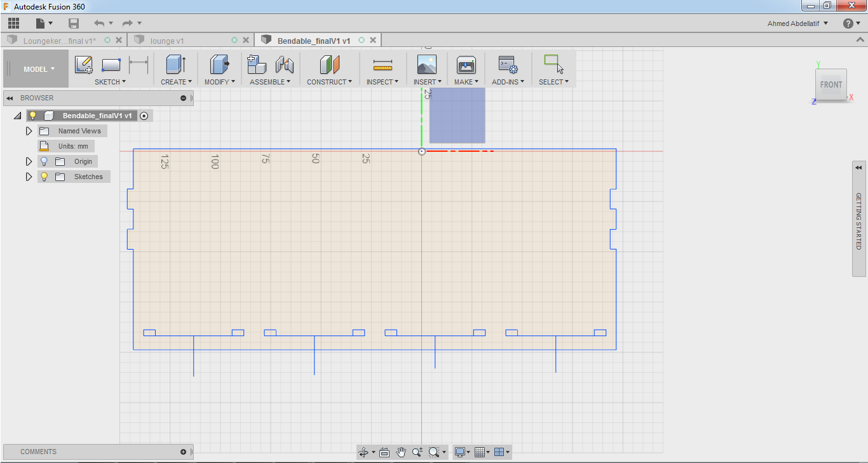
Task: Open the GETTING STARTED side panel
Action: tap(859, 219)
